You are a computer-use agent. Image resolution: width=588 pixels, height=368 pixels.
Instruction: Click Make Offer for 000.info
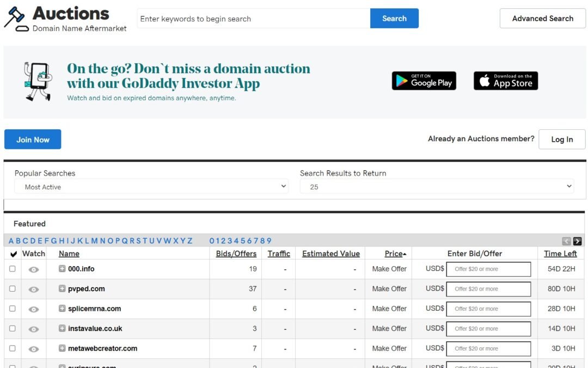389,269
